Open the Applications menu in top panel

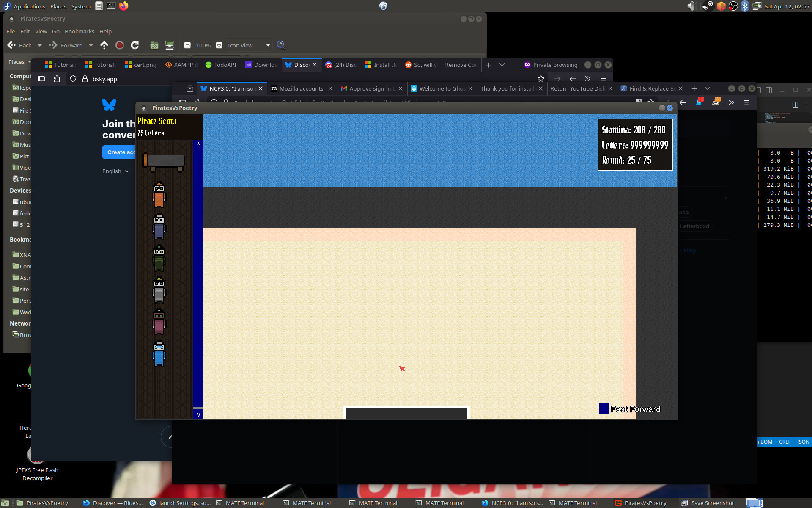pyautogui.click(x=25, y=6)
